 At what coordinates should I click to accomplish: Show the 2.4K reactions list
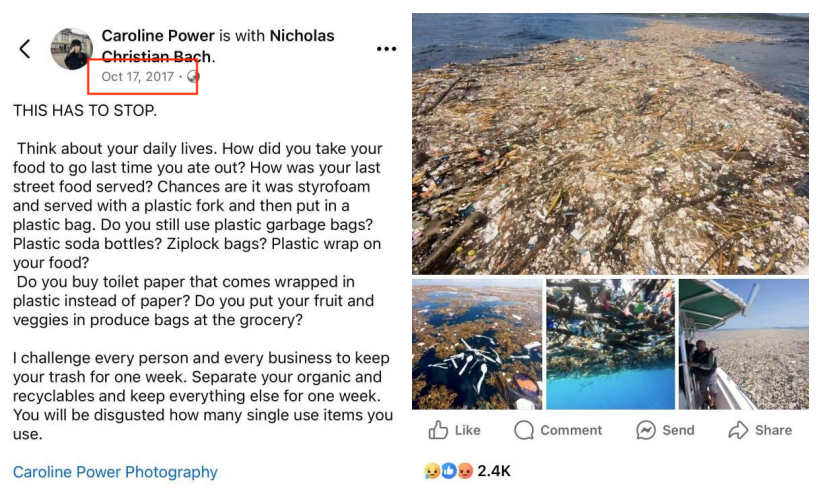[494, 470]
